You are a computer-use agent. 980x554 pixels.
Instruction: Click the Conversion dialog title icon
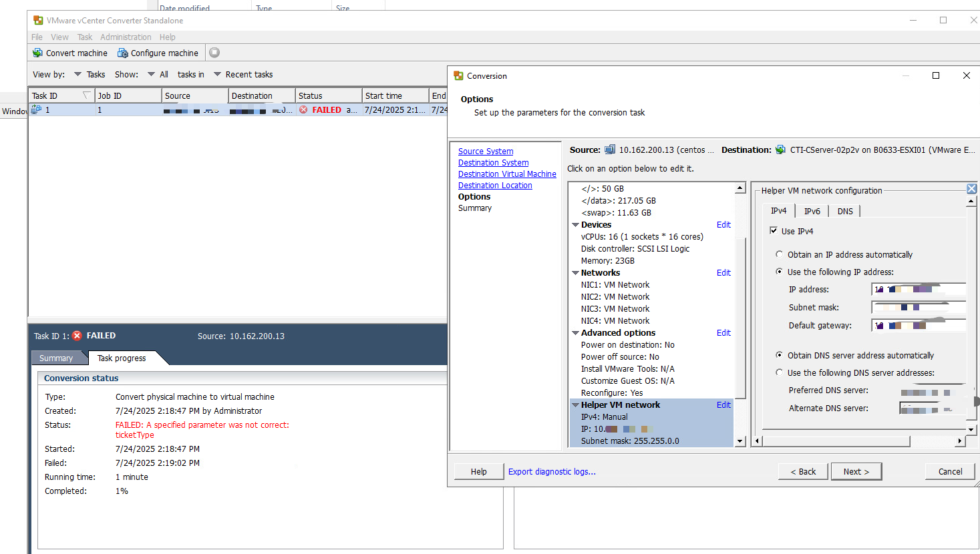(458, 75)
